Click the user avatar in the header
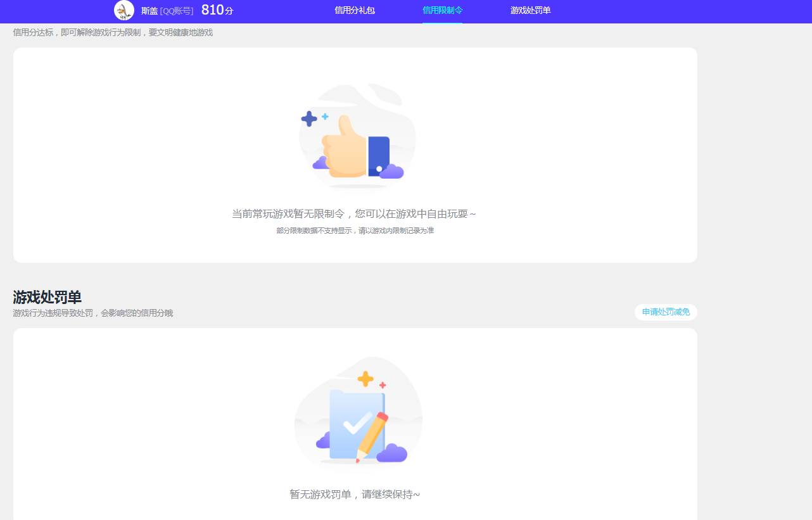Viewport: 812px width, 520px height. tap(124, 11)
